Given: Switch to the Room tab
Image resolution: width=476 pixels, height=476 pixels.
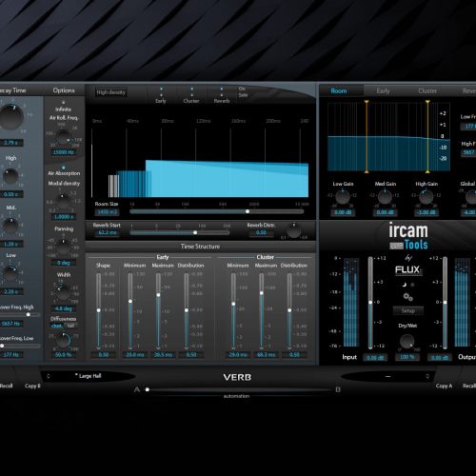Looking at the screenshot, I should pyautogui.click(x=339, y=91).
